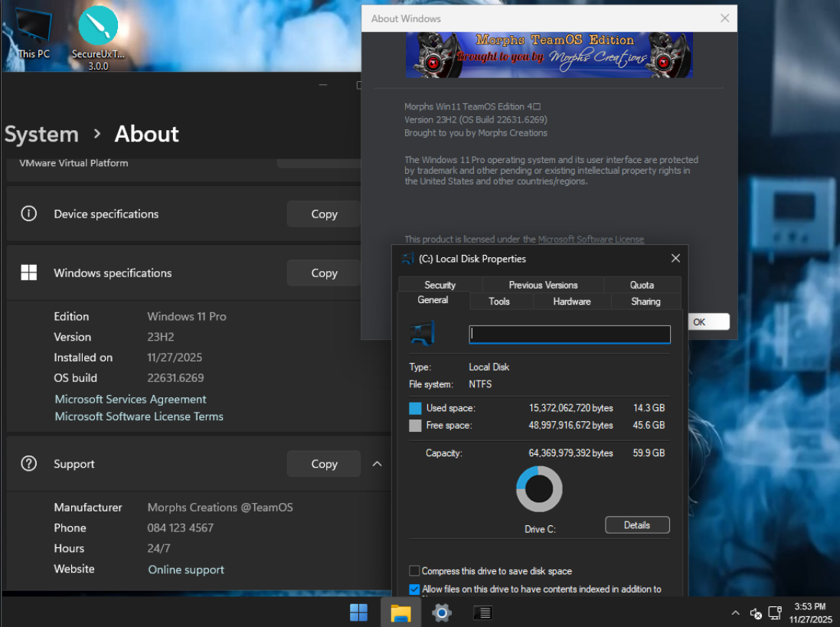The width and height of the screenshot is (840, 627).
Task: Click the blue Used space color swatch
Action: [x=415, y=408]
